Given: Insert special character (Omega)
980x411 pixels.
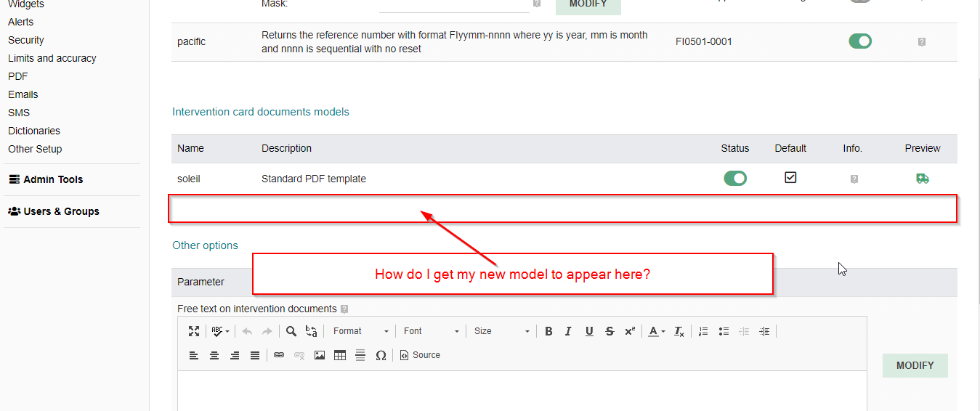Looking at the screenshot, I should (381, 355).
